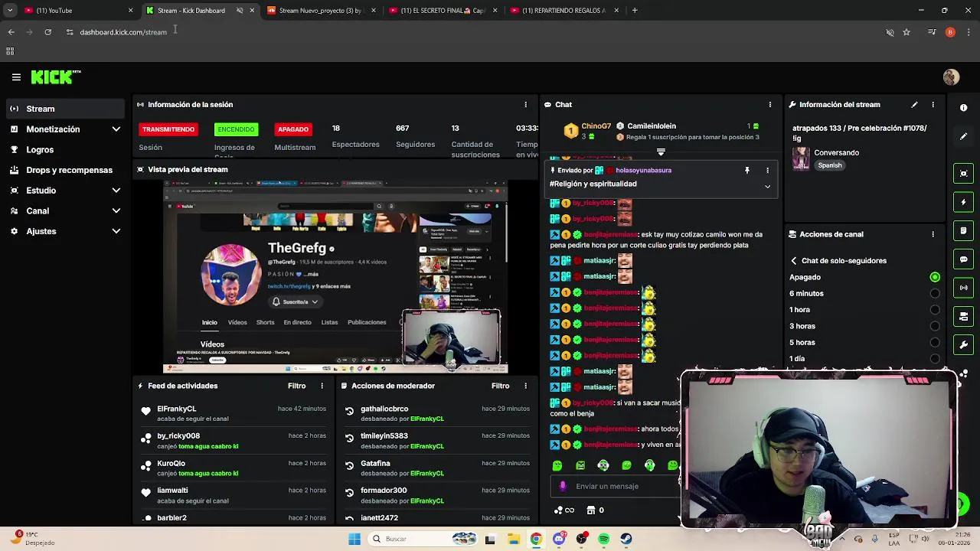Open the Windows Start menu
The image size is (980, 551).
tap(354, 539)
